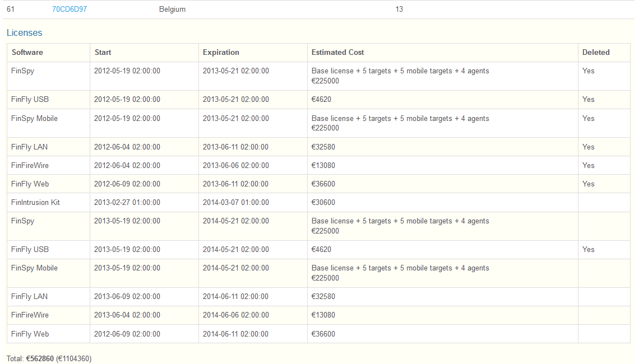
Task: Click the value 13 in the Belgium row
Action: click(x=399, y=9)
